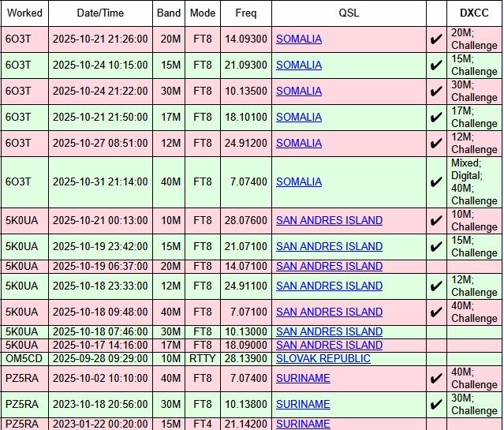Click checkmark icon for 6O3T 20M row
Image resolution: width=504 pixels, height=430 pixels.
pos(436,39)
